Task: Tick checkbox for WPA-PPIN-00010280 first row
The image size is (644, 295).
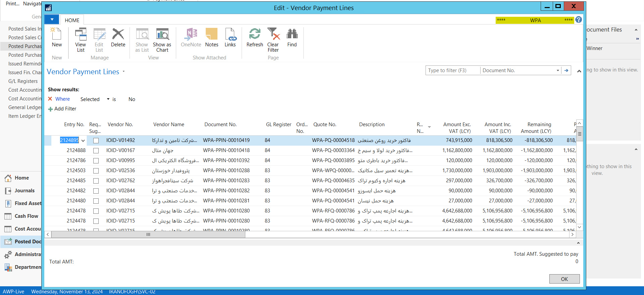Action: click(x=96, y=211)
